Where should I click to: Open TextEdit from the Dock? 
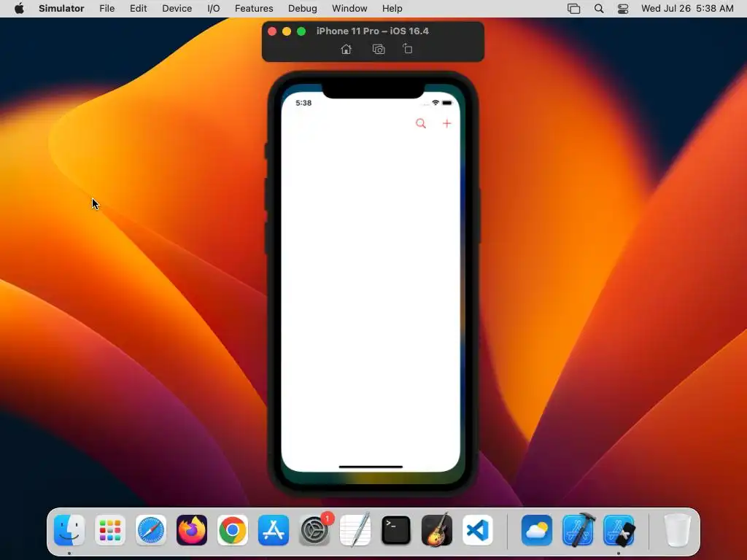pos(355,530)
